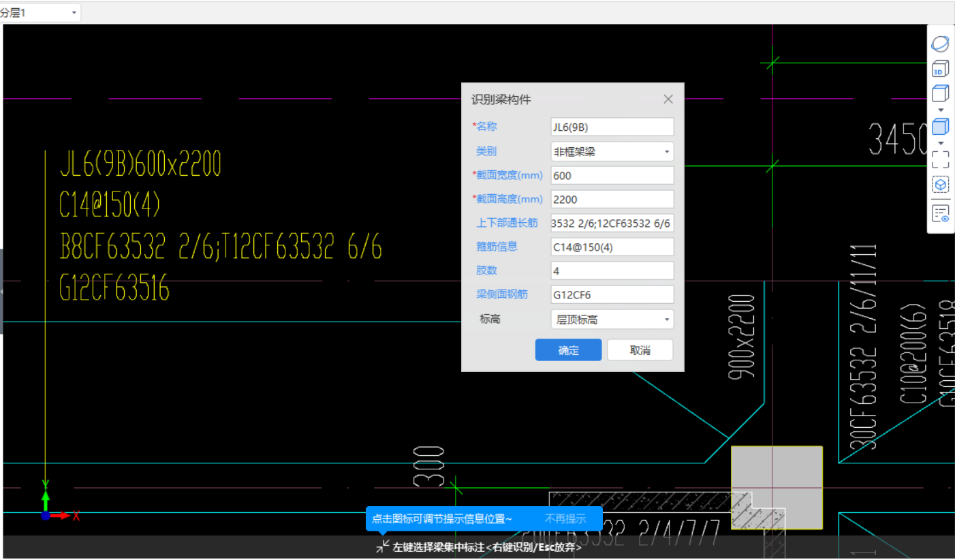Close the 识别梁构件 dialog

click(x=668, y=99)
